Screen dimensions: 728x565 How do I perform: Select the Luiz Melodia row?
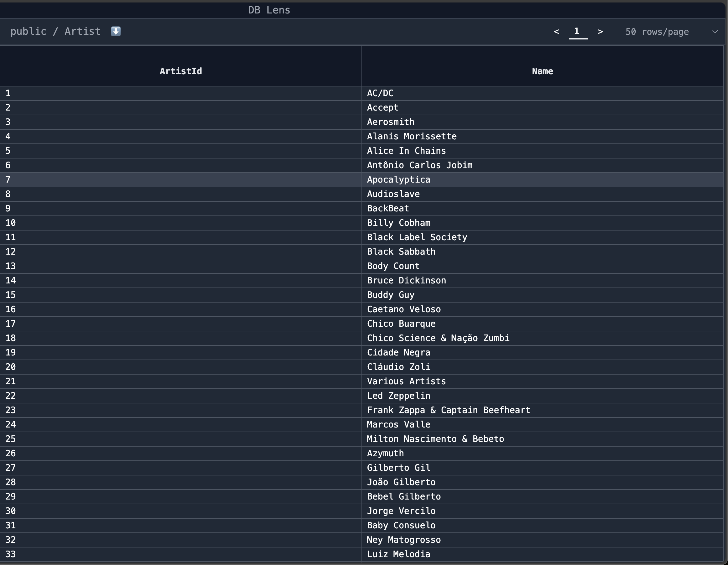pos(399,554)
